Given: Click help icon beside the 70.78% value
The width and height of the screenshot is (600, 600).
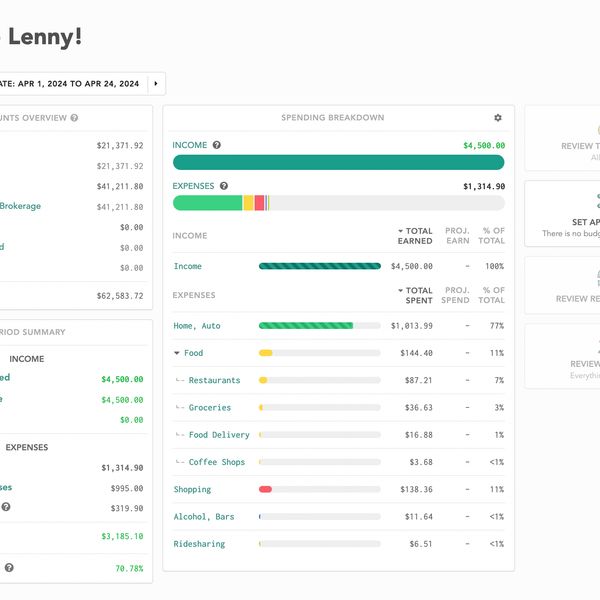Looking at the screenshot, I should click(x=9, y=568).
